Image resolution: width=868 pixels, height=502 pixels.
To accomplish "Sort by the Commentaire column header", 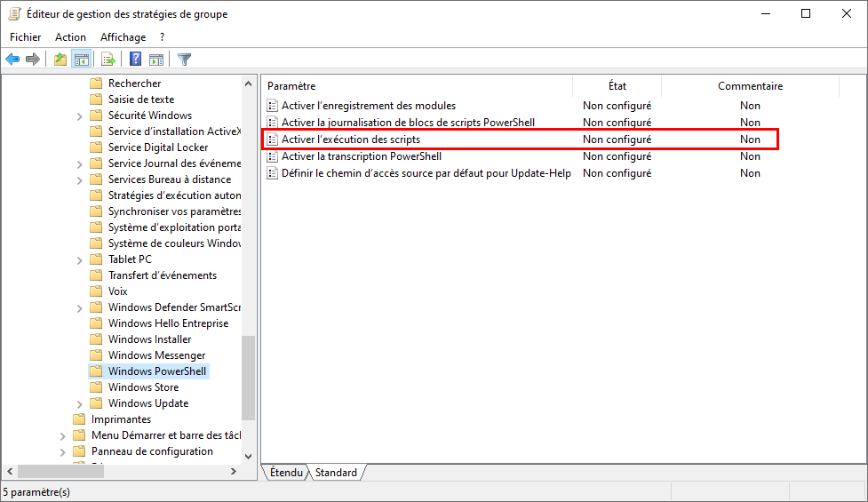I will pyautogui.click(x=750, y=86).
